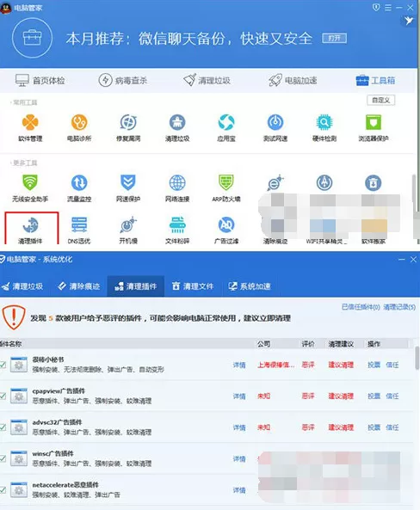The image size is (420, 510).
Task: Switch to the 电脑加速 tab
Action: click(x=293, y=80)
